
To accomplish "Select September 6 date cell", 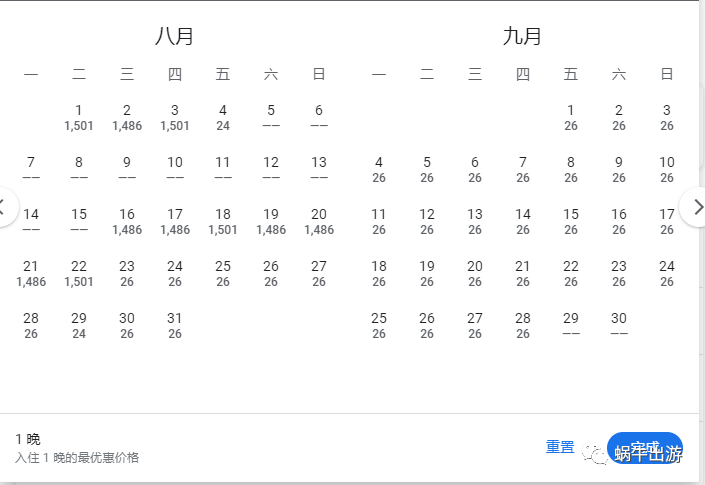I will coord(475,169).
